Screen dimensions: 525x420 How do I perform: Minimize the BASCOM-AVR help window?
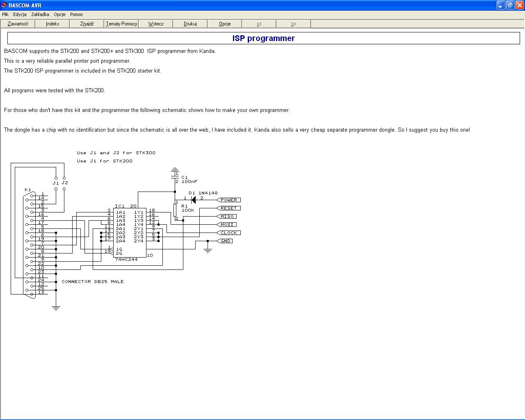501,5
